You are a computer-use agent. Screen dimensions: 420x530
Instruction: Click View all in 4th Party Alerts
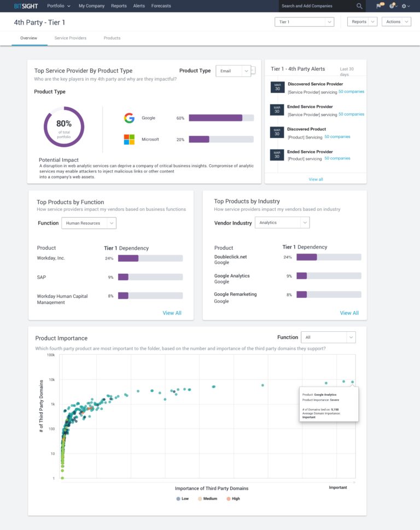(x=316, y=180)
